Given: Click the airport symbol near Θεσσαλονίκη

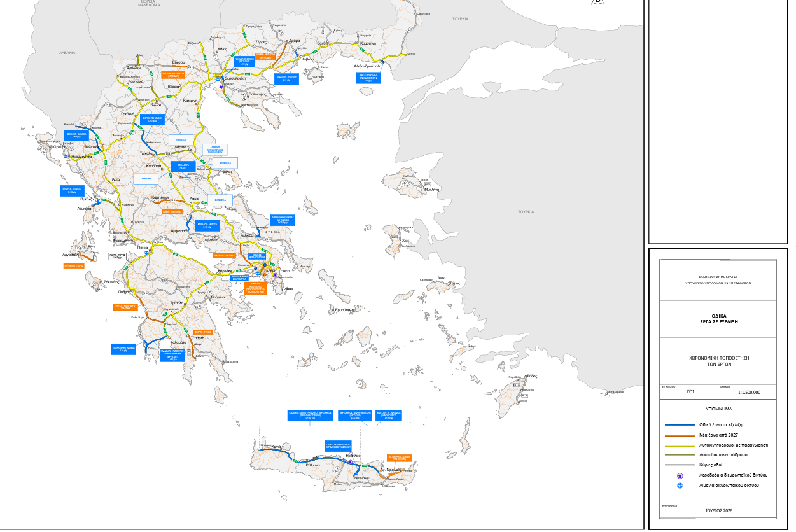Looking at the screenshot, I should pyautogui.click(x=221, y=88).
